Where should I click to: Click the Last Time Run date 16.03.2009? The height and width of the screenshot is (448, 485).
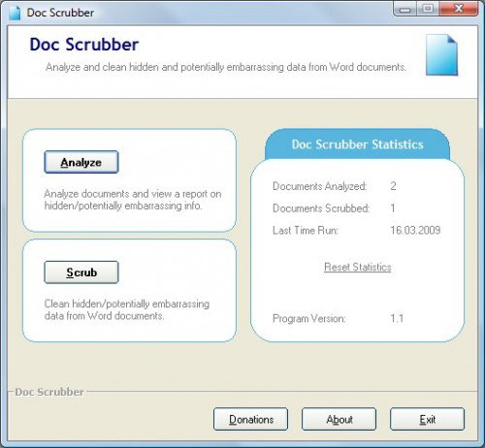pyautogui.click(x=415, y=230)
